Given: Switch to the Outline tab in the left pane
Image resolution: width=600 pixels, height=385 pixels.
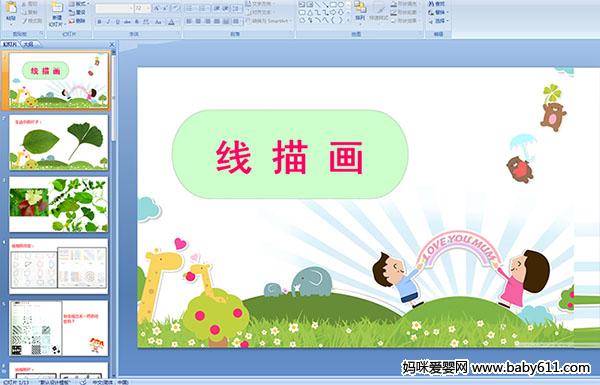Looking at the screenshot, I should [x=28, y=44].
